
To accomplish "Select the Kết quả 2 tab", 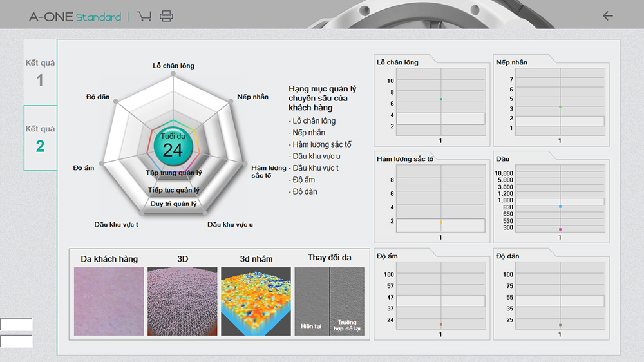I will 40,138.
